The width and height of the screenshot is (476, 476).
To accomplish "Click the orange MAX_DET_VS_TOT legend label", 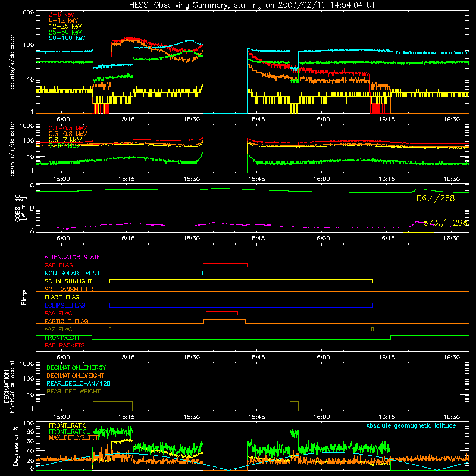I will (x=74, y=437).
